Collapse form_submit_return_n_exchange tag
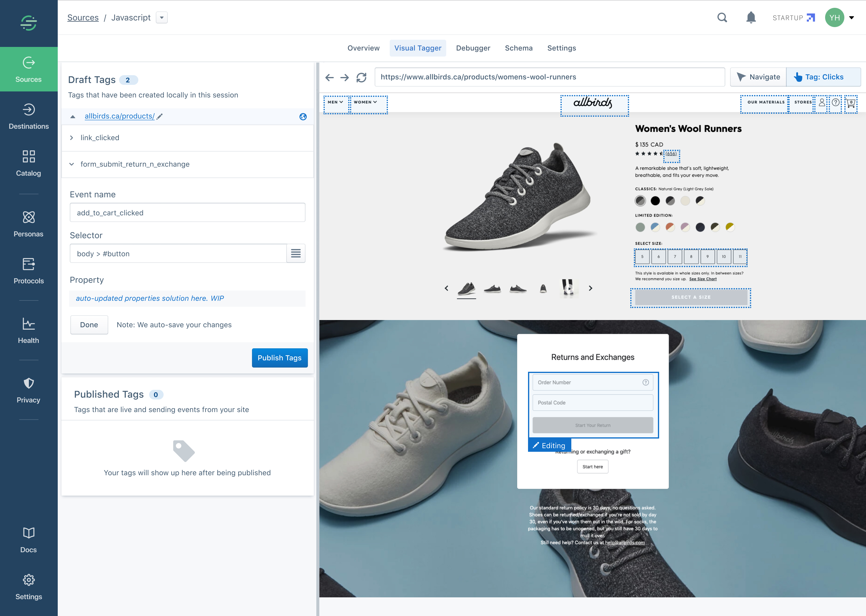The width and height of the screenshot is (866, 616). pos(72,164)
